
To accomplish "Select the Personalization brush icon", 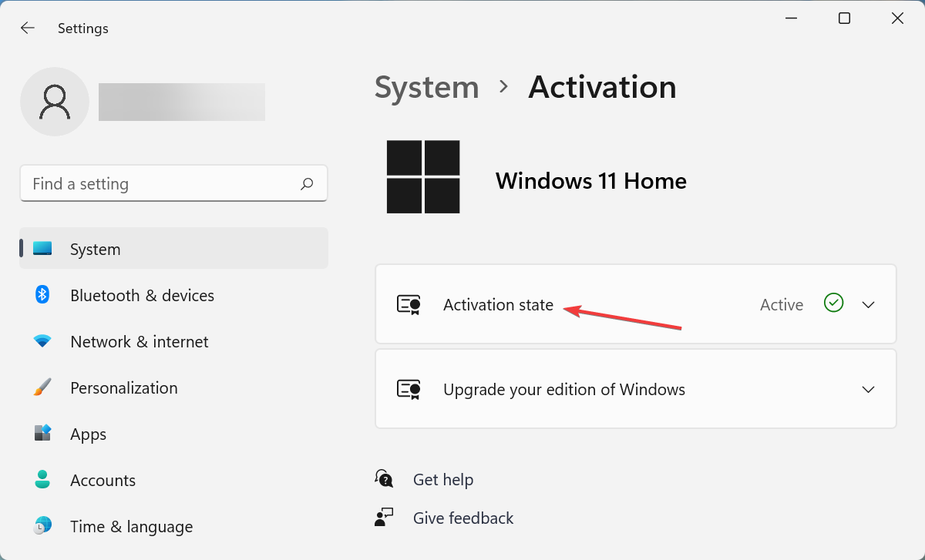I will pyautogui.click(x=42, y=387).
